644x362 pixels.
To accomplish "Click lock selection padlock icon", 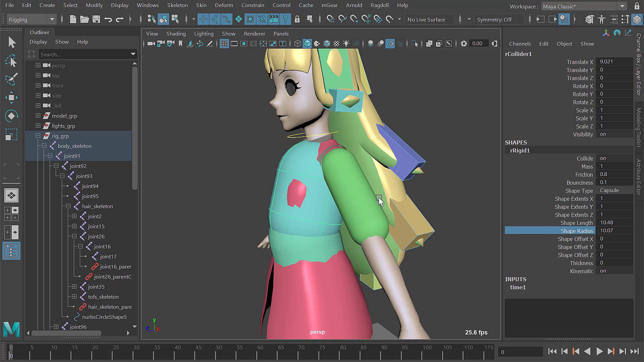I will coord(297,19).
